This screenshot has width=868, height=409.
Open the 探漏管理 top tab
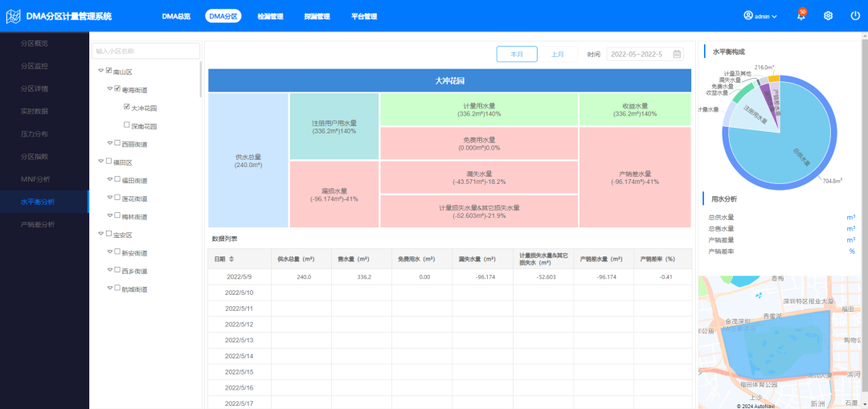click(x=317, y=17)
